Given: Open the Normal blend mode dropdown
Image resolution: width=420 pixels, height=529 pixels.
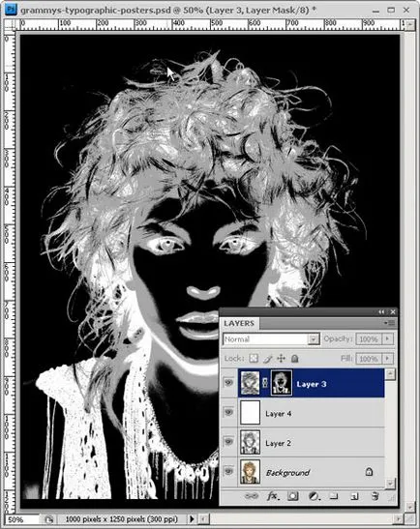Looking at the screenshot, I should [271, 339].
